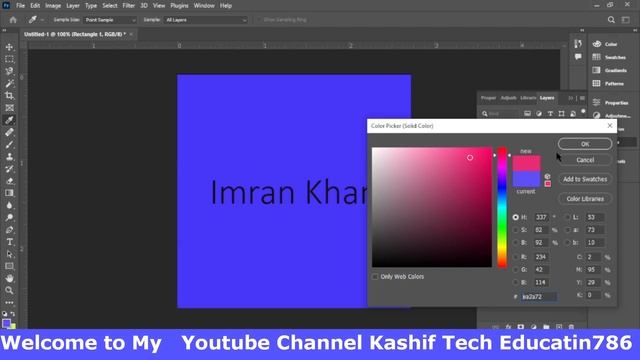Select the R red radio button
640x360 pixels.
point(516,257)
